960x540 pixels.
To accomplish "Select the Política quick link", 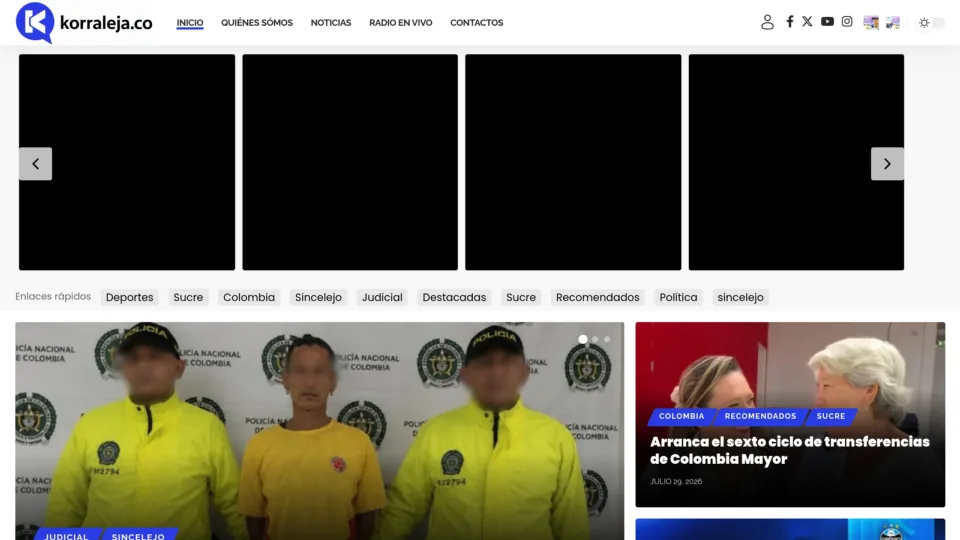I will click(x=678, y=297).
